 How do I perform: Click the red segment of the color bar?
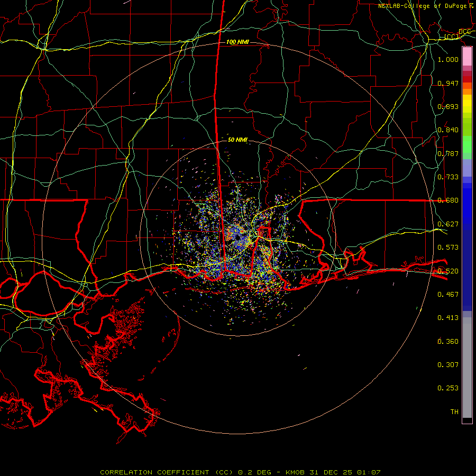click(x=467, y=79)
